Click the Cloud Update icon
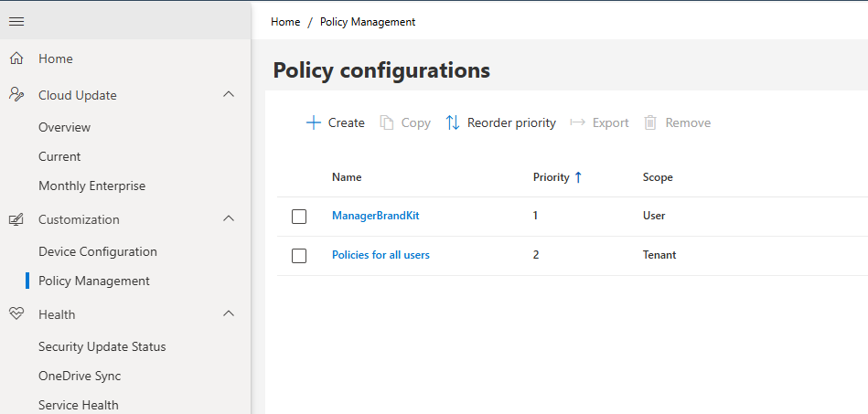Screen dimensions: 868x414 click(16, 95)
